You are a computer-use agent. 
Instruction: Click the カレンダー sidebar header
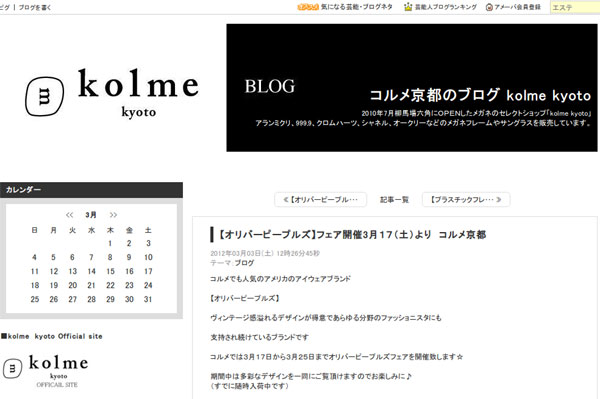pyautogui.click(x=91, y=190)
